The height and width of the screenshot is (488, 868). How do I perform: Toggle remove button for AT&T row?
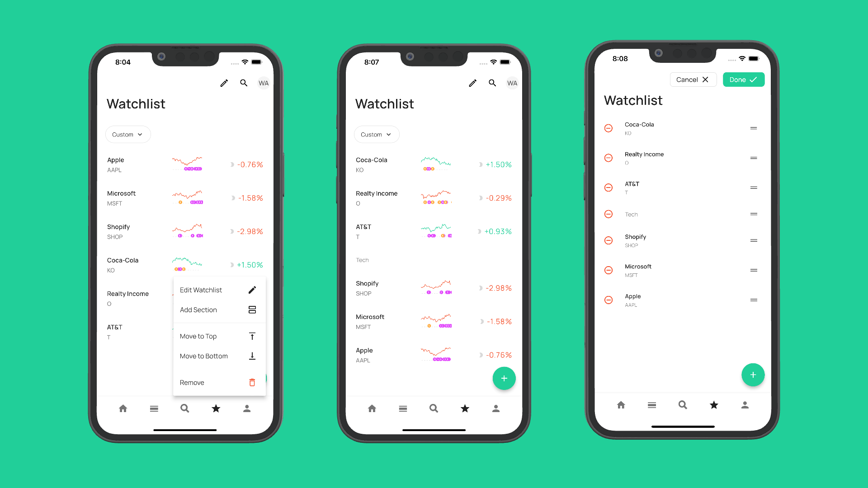click(x=609, y=187)
